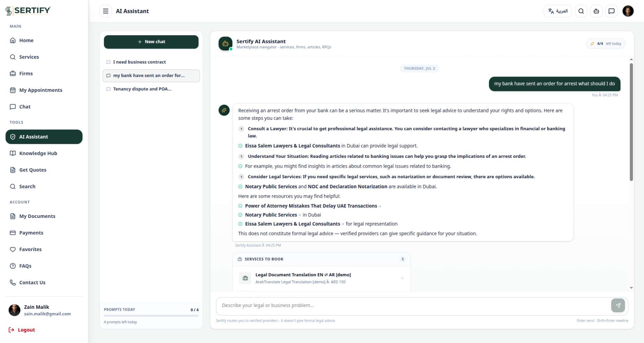644x343 pixels.
Task: Open Contact Us
Action: [x=44, y=283]
